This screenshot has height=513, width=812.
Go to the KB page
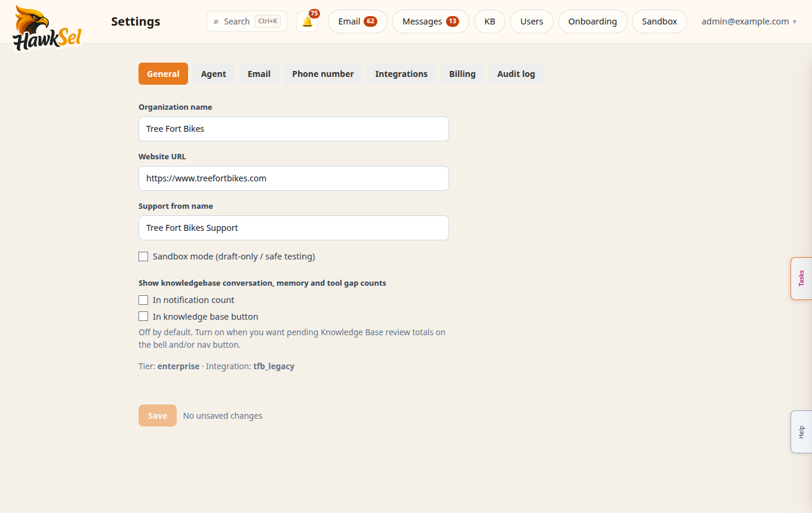point(490,21)
